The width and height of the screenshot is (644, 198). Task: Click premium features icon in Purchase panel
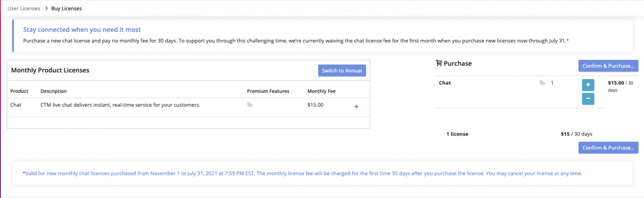point(542,83)
